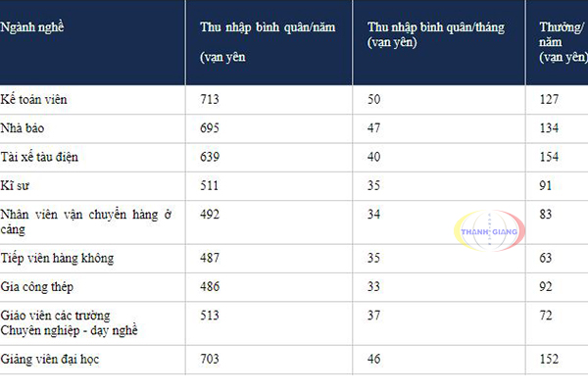588x392 pixels.
Task: Select the "Thưởng/năm" column header
Action: (x=563, y=44)
